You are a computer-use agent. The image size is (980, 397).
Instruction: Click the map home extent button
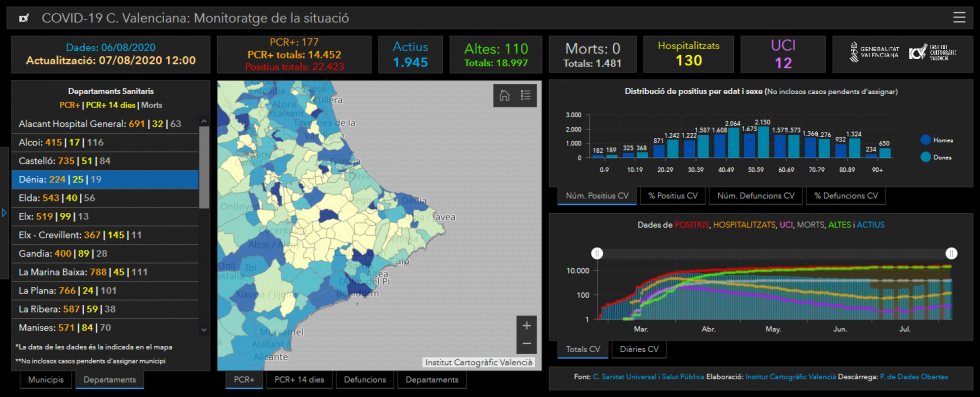pos(505,96)
